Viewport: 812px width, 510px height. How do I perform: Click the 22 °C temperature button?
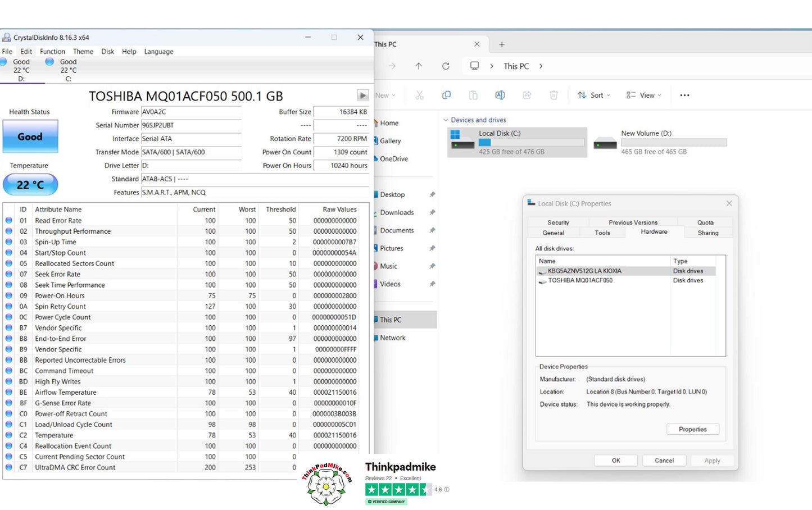[x=30, y=185]
